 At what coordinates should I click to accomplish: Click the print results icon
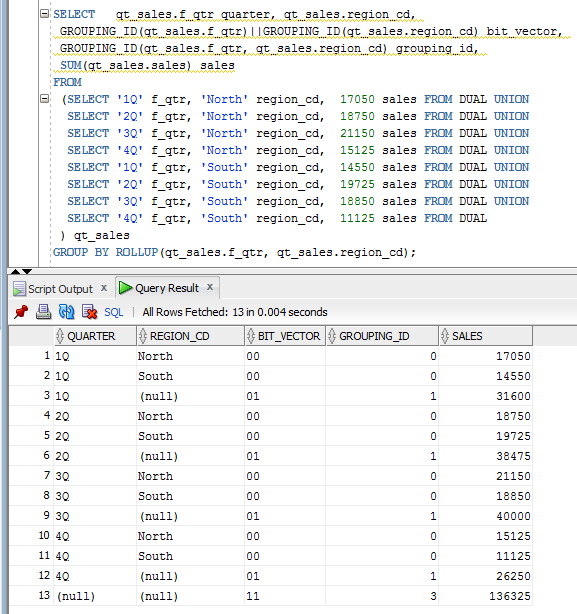point(43,312)
